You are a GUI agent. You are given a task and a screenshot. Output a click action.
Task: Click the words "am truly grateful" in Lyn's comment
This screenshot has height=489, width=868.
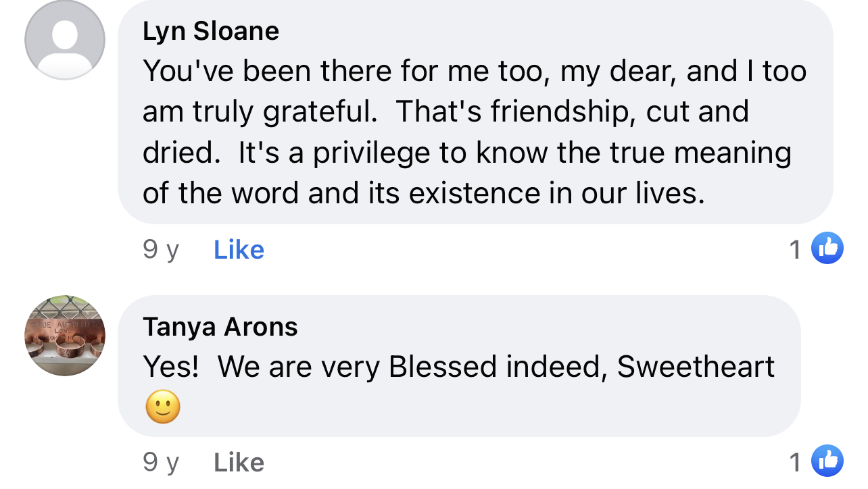pos(259,112)
